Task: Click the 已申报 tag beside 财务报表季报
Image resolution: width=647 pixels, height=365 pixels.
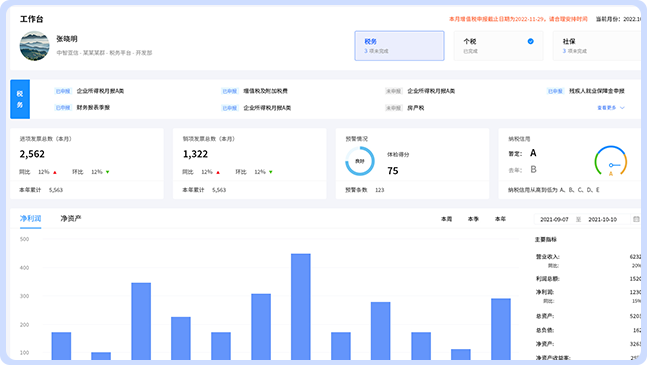Action: [63, 108]
